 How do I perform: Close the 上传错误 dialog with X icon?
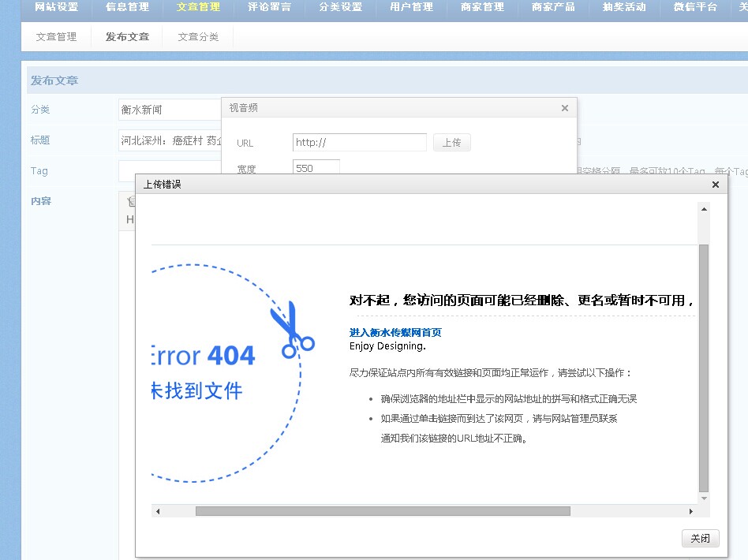(x=715, y=185)
